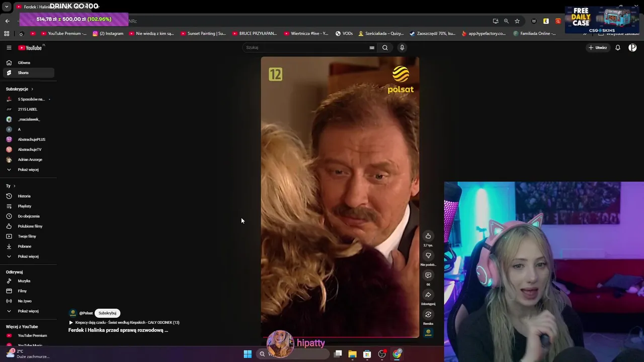
Task: Open the Sunset Painting bookmark
Action: pyautogui.click(x=203, y=34)
